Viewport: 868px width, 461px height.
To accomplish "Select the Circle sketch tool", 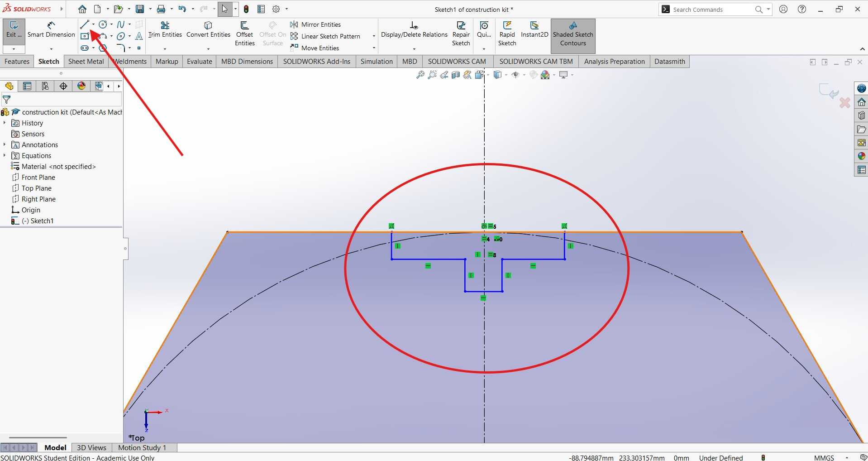I will (x=103, y=24).
